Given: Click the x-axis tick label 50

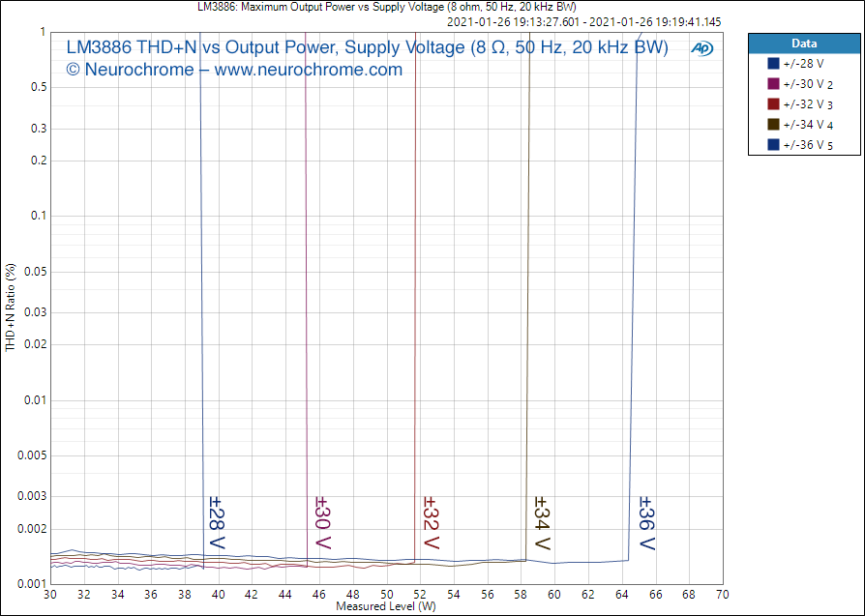Looking at the screenshot, I should pyautogui.click(x=387, y=595).
